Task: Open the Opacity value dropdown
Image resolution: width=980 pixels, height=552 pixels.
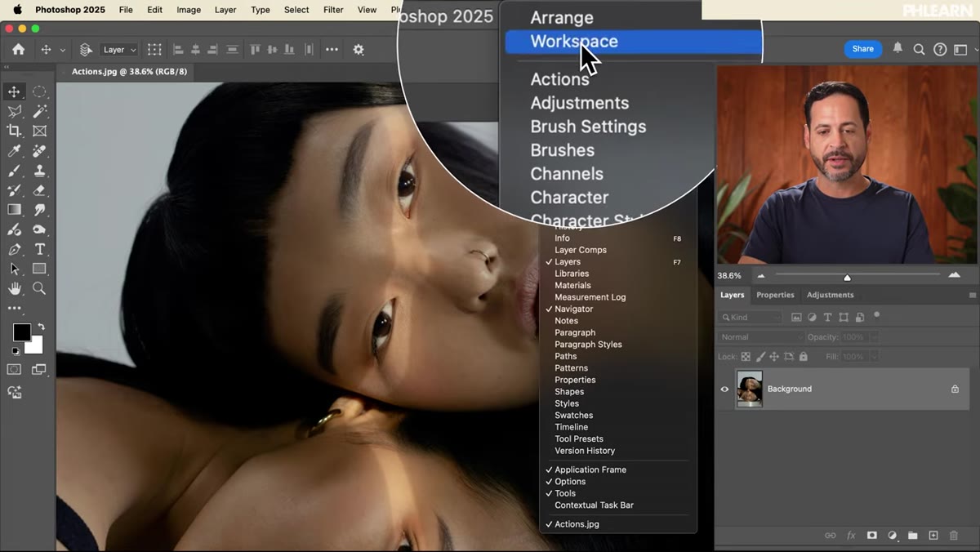Action: tap(874, 336)
